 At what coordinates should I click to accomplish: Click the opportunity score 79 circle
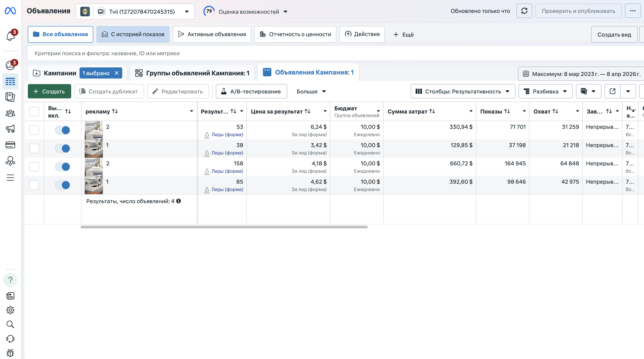pyautogui.click(x=209, y=11)
